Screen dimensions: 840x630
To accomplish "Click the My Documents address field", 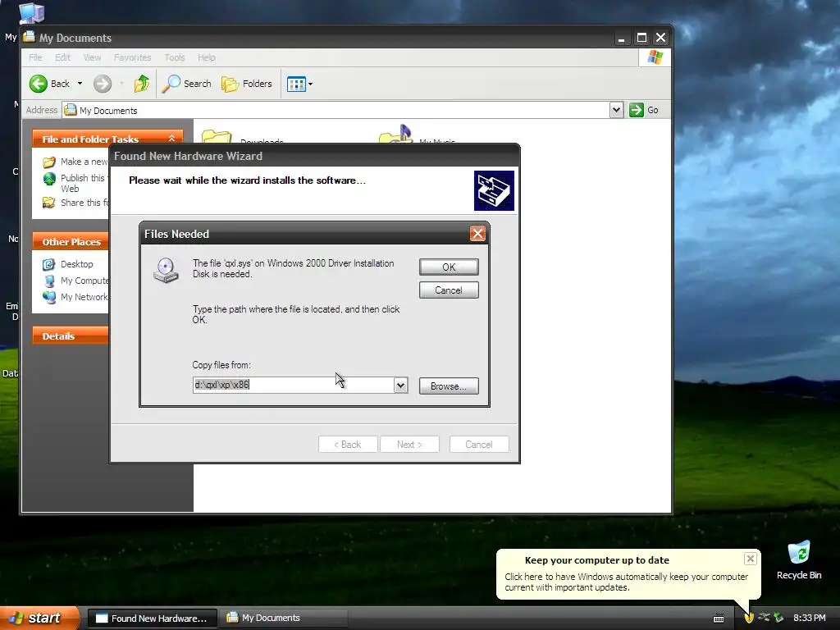I will [x=336, y=111].
